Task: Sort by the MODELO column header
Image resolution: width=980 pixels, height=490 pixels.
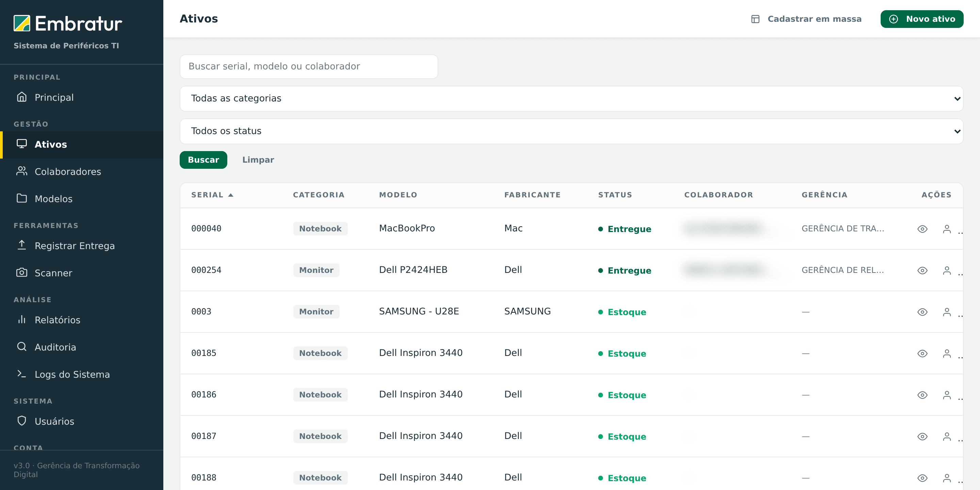Action: tap(398, 195)
